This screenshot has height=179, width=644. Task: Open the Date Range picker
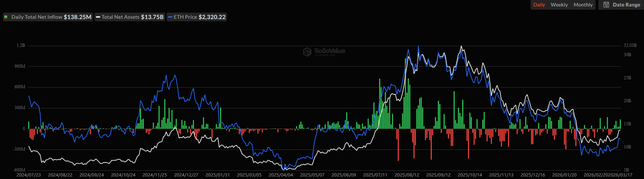coord(626,5)
